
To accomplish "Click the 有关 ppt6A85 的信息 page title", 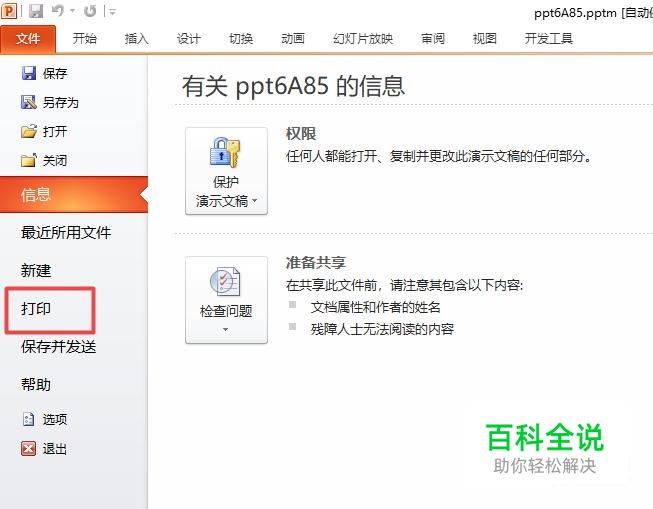I will pos(294,86).
